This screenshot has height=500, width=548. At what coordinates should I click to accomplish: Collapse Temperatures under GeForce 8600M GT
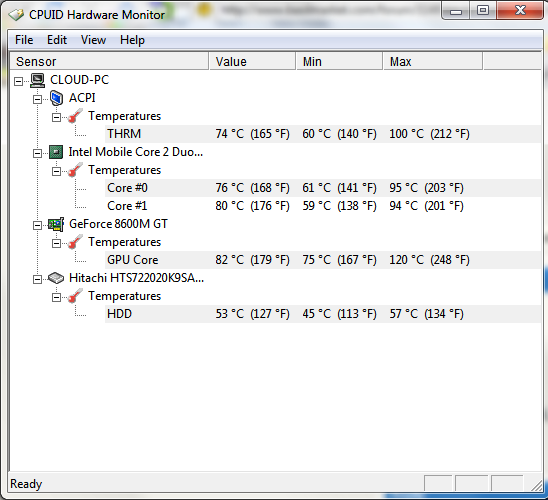pos(56,243)
